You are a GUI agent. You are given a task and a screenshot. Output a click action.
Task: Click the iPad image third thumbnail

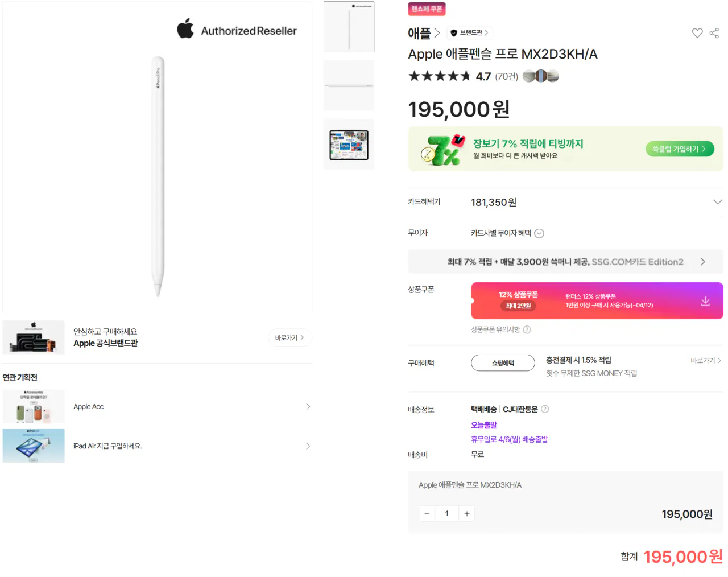pos(349,144)
